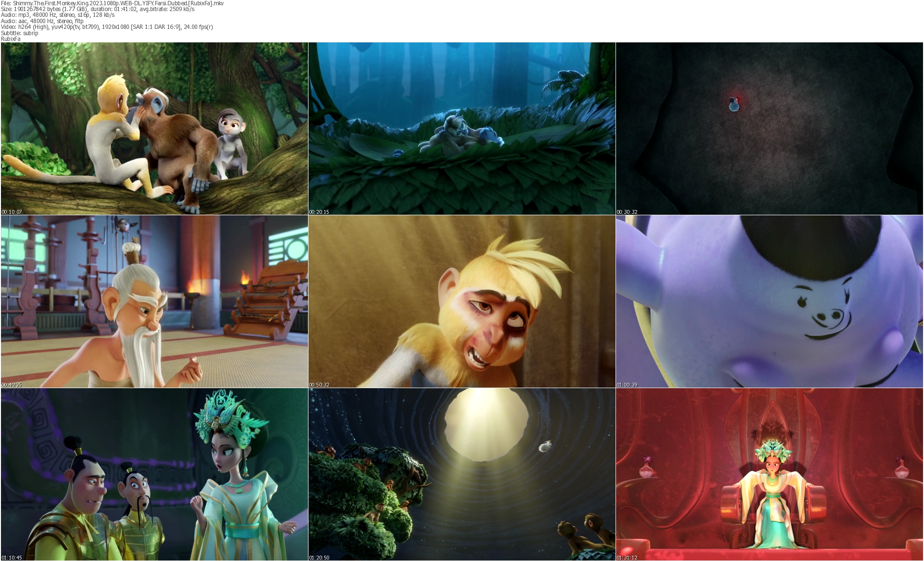
Task: Click the 00:20:15 timestamp label
Action: (x=319, y=212)
